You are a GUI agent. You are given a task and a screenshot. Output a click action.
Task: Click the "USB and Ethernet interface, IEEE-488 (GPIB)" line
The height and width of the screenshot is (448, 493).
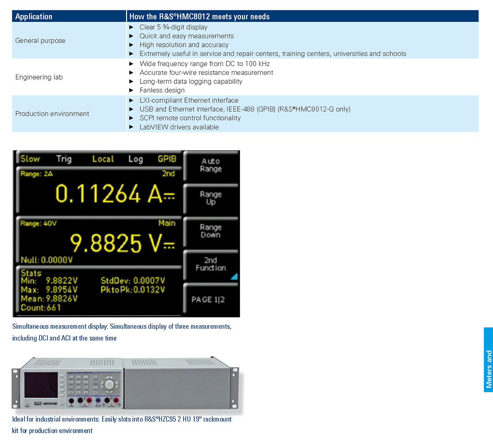coord(245,109)
